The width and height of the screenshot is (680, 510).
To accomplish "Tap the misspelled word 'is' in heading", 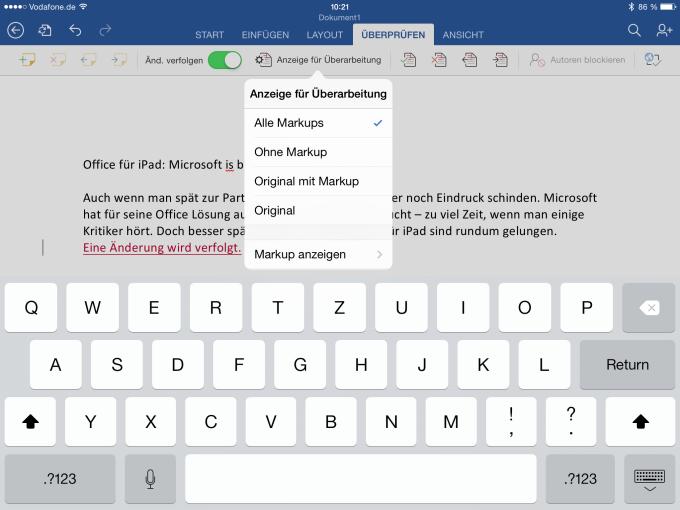I will (x=229, y=165).
